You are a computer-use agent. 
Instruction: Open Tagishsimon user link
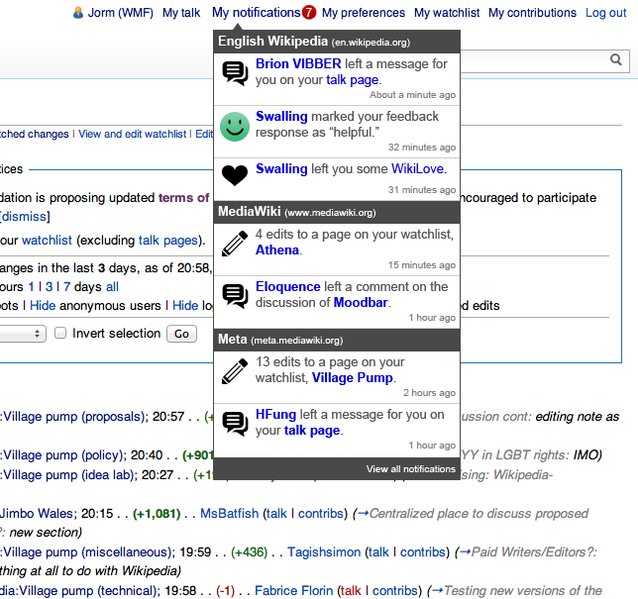(x=324, y=552)
